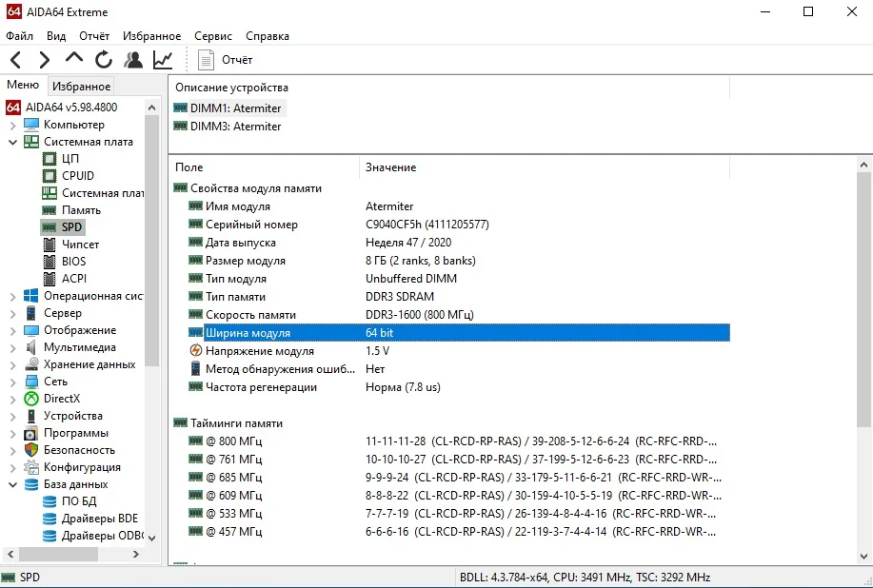Select the Размер модуля row

[459, 261]
